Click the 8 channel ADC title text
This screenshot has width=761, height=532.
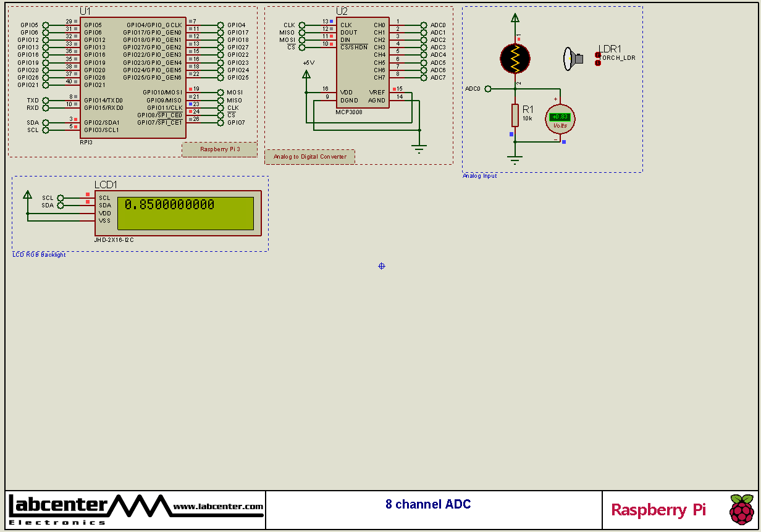click(429, 504)
